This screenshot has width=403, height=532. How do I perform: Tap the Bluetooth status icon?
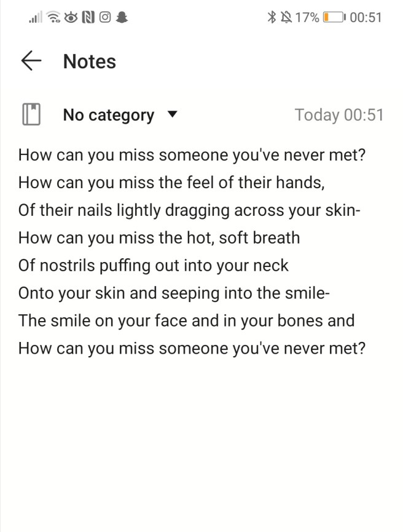point(272,17)
